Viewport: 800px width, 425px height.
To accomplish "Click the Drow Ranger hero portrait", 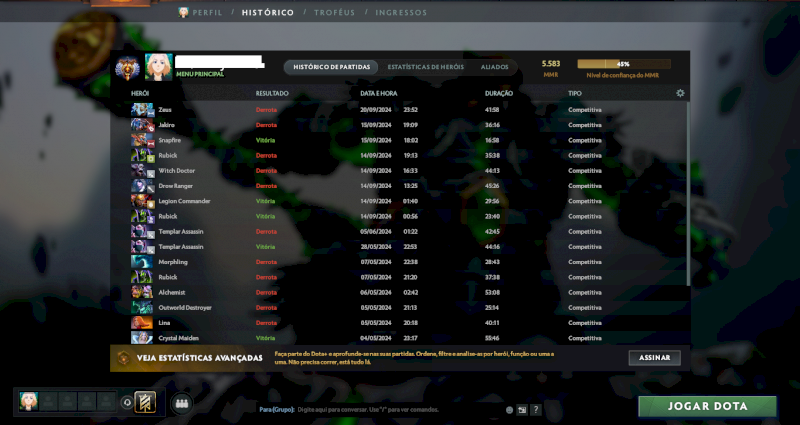I will (142, 186).
